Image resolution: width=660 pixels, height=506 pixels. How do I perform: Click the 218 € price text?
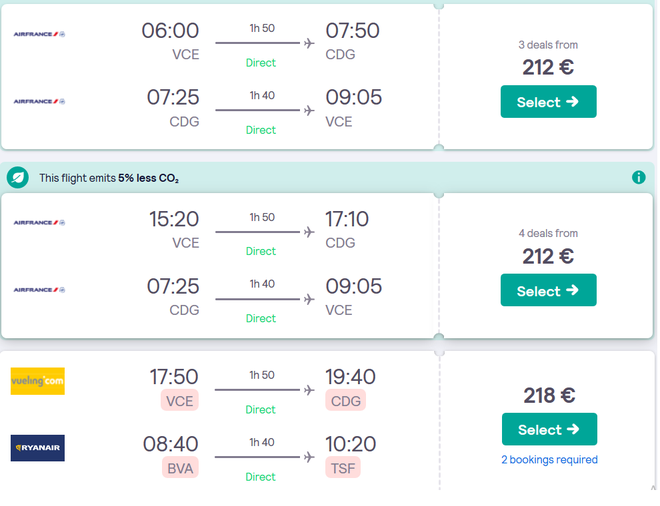(549, 395)
